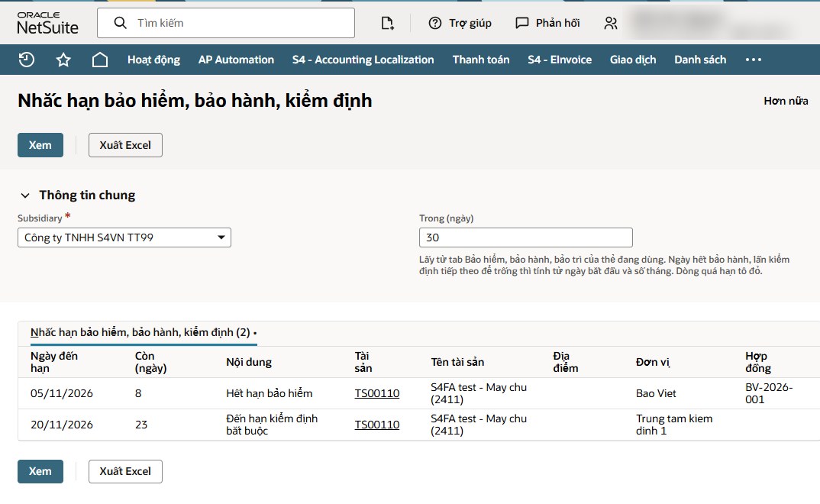The width and height of the screenshot is (820, 504).
Task: Click the Đơn vị column header
Action: 653,362
